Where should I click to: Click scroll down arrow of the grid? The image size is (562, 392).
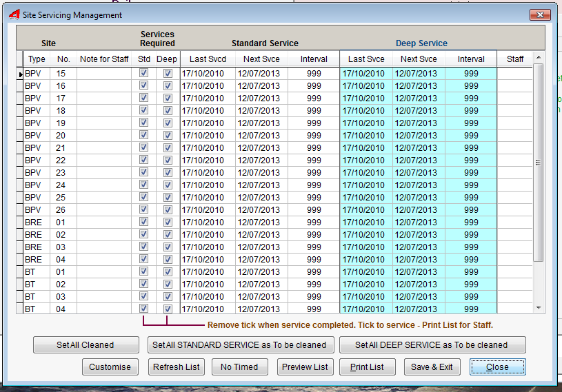[x=539, y=308]
